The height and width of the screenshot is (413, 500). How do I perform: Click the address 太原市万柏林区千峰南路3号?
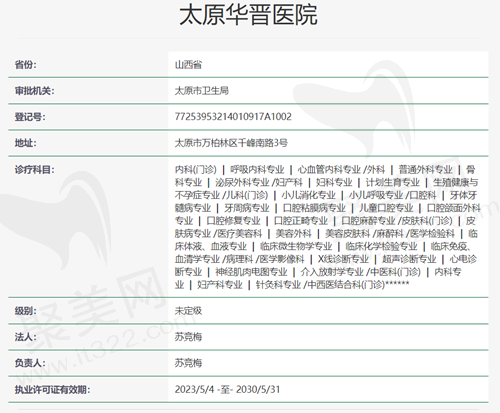(231, 143)
